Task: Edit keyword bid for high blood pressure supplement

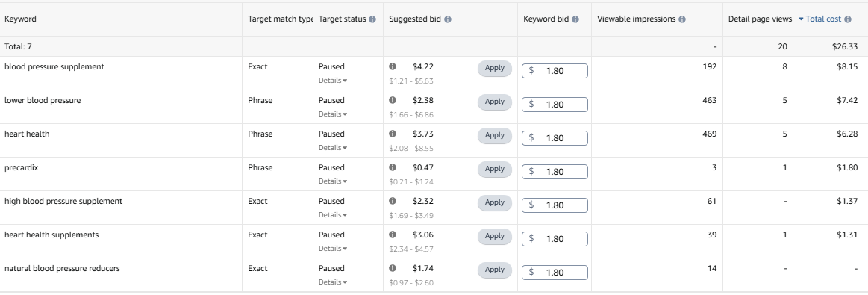Action: 555,205
